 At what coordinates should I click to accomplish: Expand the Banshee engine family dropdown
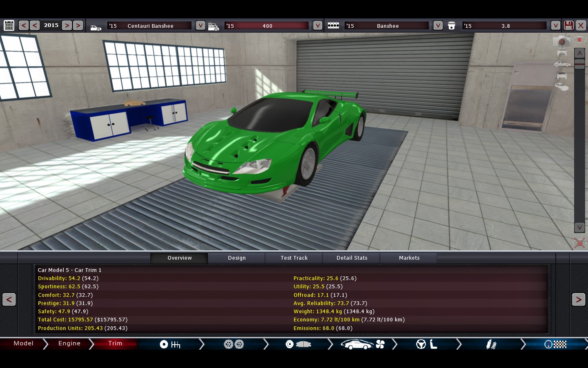coord(438,25)
